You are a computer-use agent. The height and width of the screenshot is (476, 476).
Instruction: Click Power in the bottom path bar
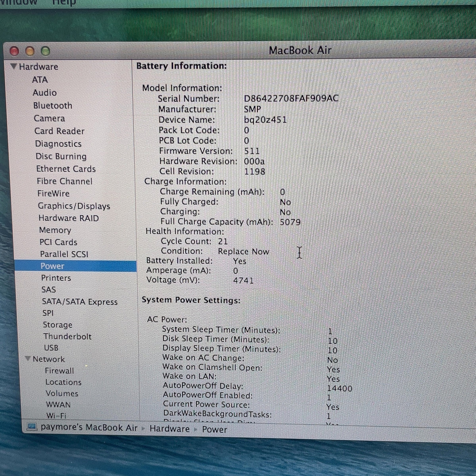tap(214, 430)
